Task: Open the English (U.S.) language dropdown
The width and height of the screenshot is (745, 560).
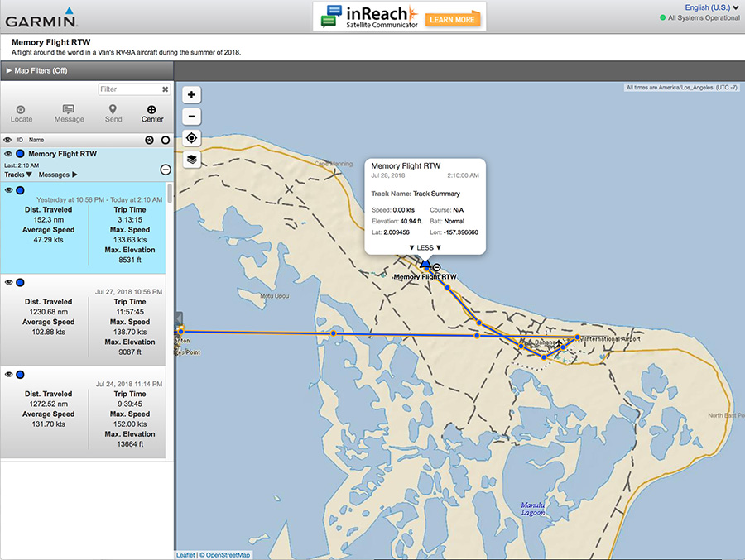Action: click(712, 7)
